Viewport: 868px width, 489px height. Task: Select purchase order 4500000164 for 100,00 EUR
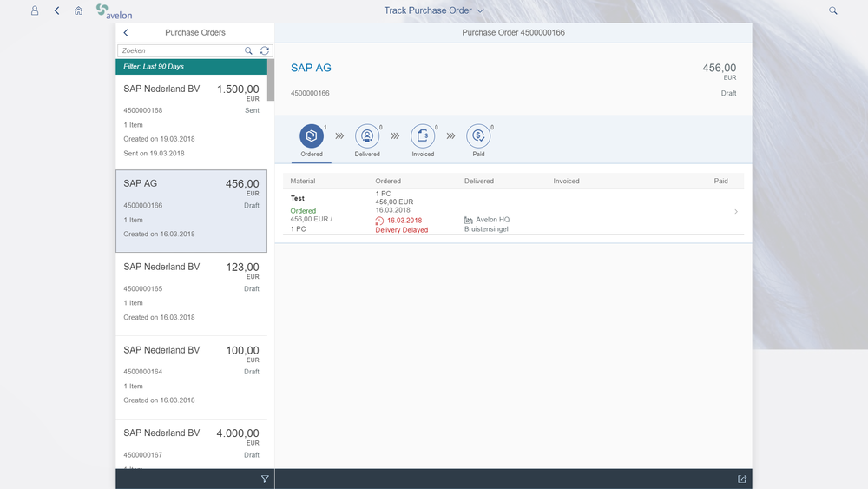point(192,377)
